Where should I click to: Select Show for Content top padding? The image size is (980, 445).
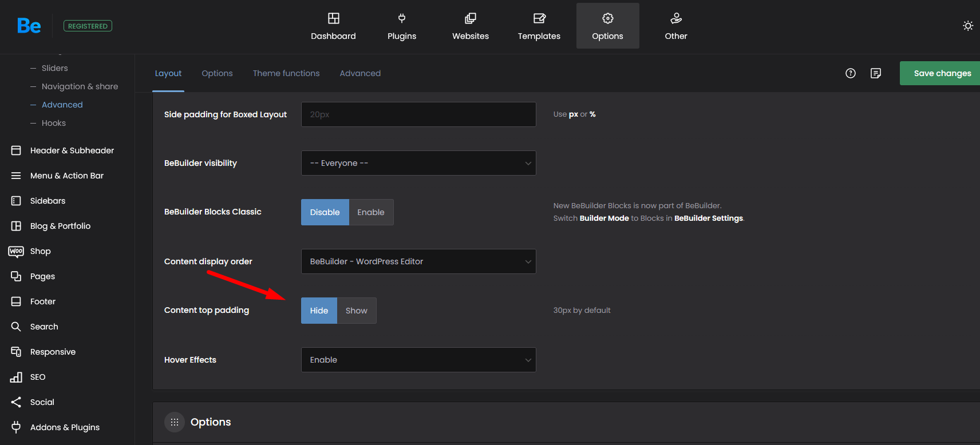pyautogui.click(x=357, y=311)
